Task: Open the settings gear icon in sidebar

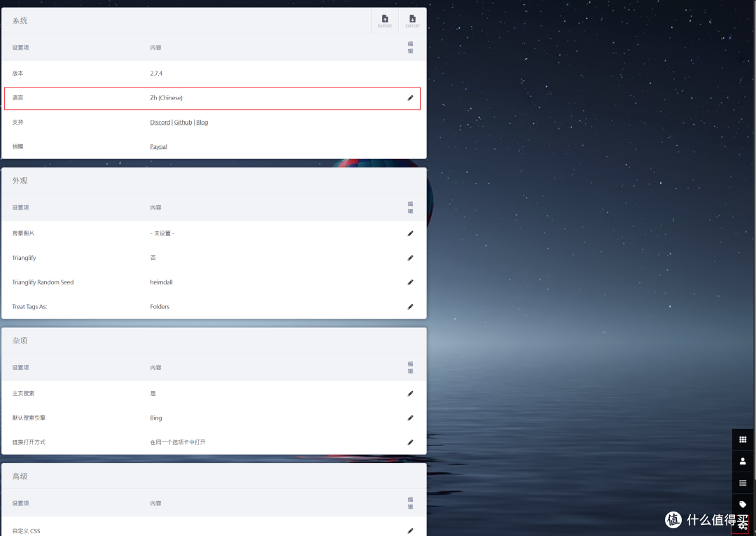Action: [x=743, y=525]
